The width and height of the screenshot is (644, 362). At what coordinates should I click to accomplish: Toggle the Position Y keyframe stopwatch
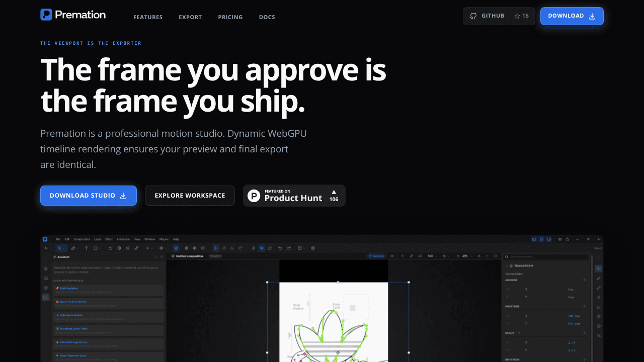[x=507, y=324]
